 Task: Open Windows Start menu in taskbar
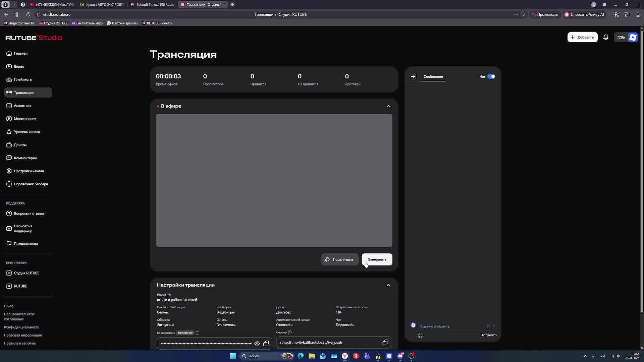(233, 356)
